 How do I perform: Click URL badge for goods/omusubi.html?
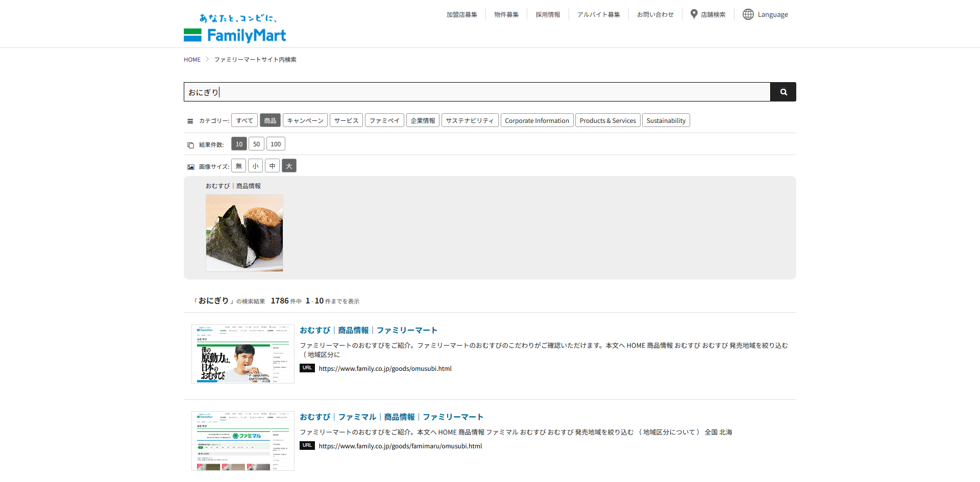point(307,368)
